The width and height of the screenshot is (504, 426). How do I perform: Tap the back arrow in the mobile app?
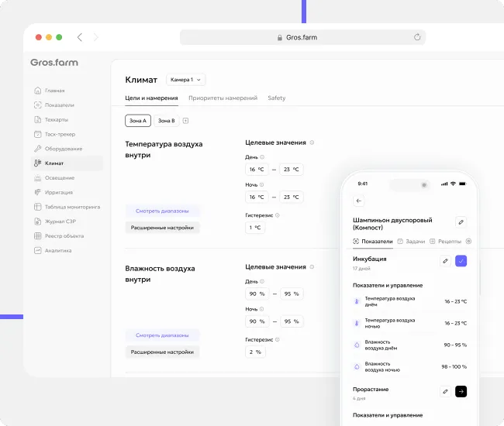[x=358, y=201]
